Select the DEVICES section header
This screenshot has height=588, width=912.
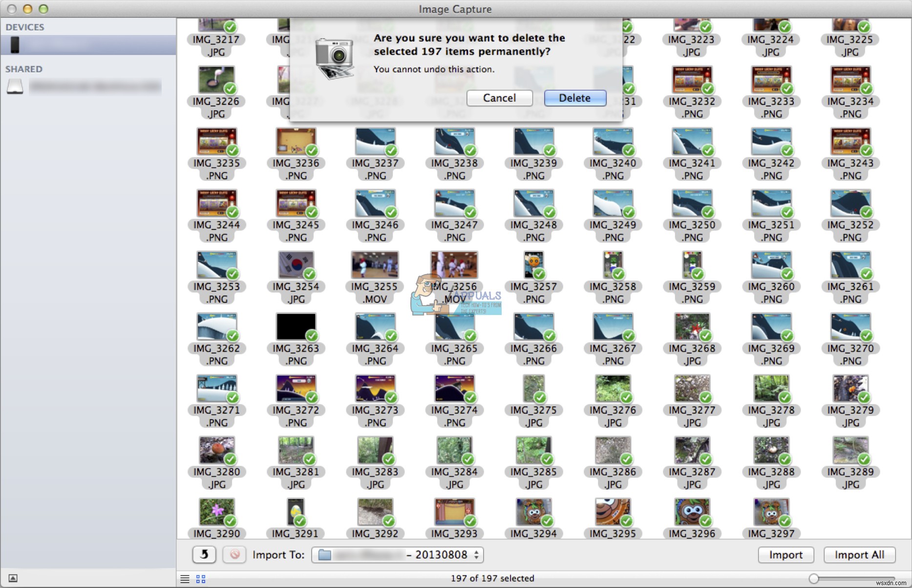click(x=24, y=27)
